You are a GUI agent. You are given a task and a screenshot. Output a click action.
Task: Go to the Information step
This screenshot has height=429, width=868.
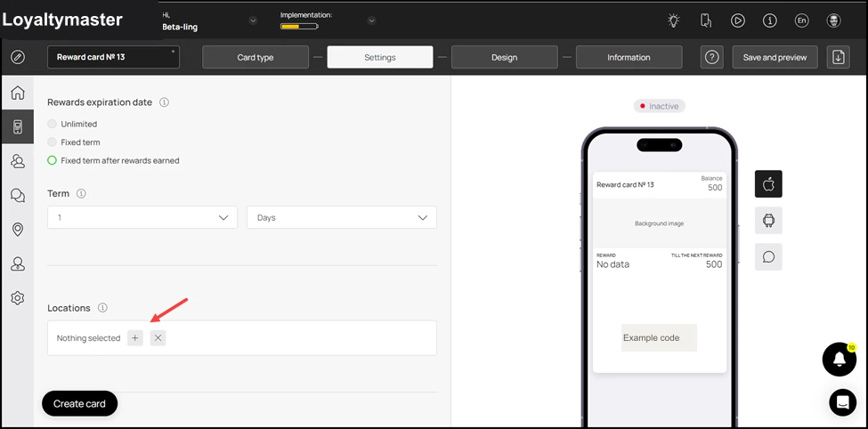pyautogui.click(x=629, y=57)
